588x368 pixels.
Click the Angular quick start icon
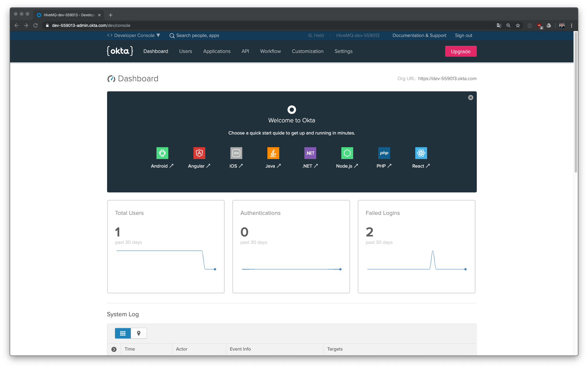[198, 153]
